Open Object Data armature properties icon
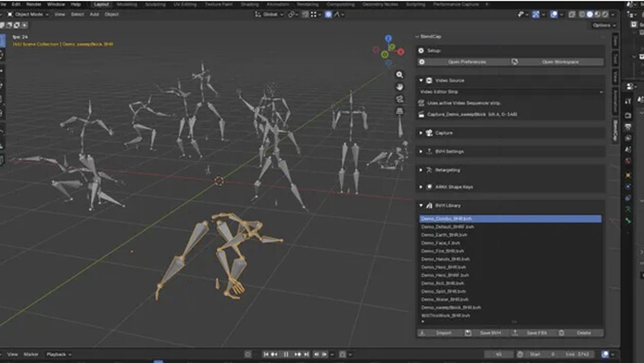Viewport: 644px width, 363px height. (x=628, y=209)
